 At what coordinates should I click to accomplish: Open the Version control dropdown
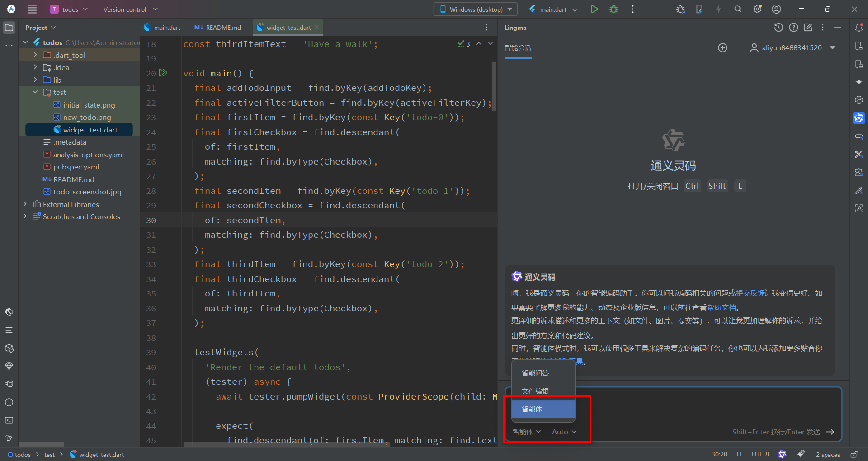(131, 9)
